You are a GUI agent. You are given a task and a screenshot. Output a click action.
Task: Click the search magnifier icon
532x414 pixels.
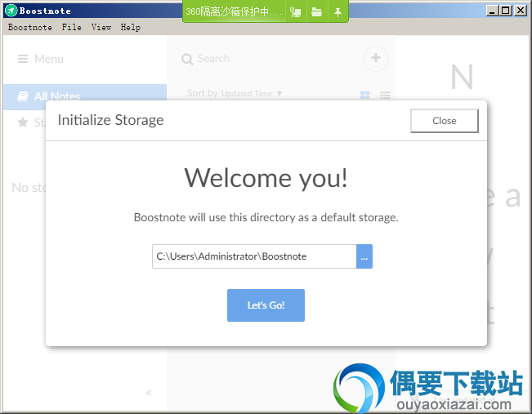(x=187, y=60)
